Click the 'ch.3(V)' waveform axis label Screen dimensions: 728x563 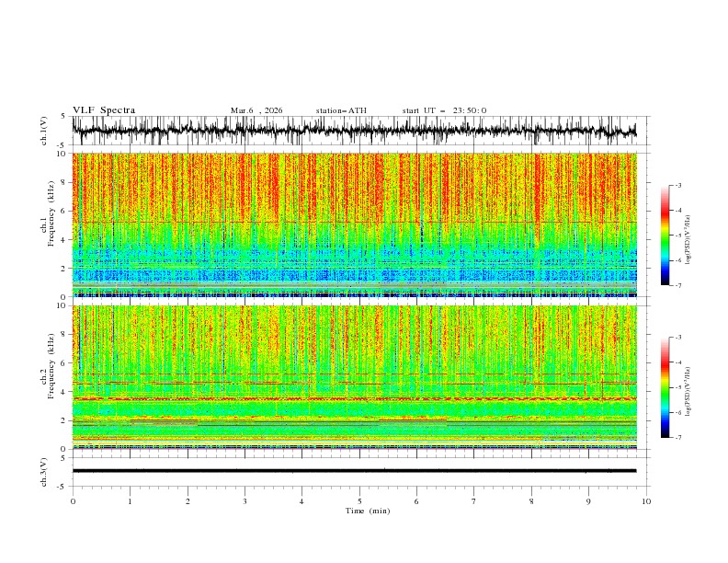(x=44, y=472)
